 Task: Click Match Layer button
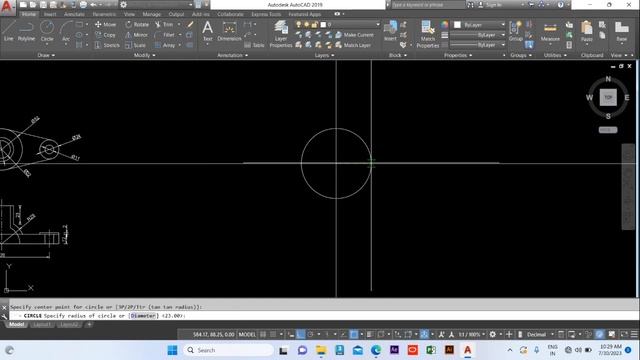(x=353, y=45)
